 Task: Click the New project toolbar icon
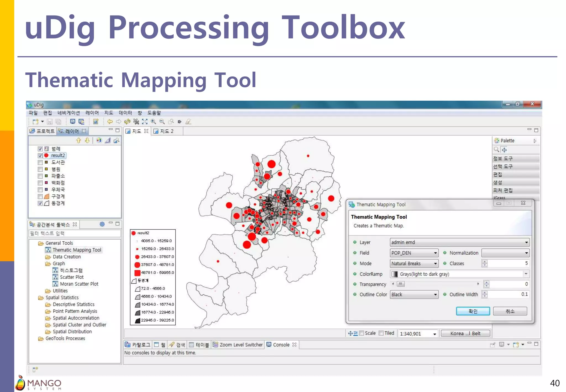[x=35, y=122]
